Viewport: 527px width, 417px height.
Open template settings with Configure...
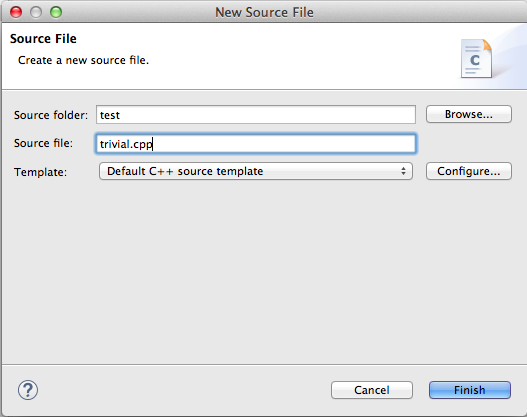[469, 171]
